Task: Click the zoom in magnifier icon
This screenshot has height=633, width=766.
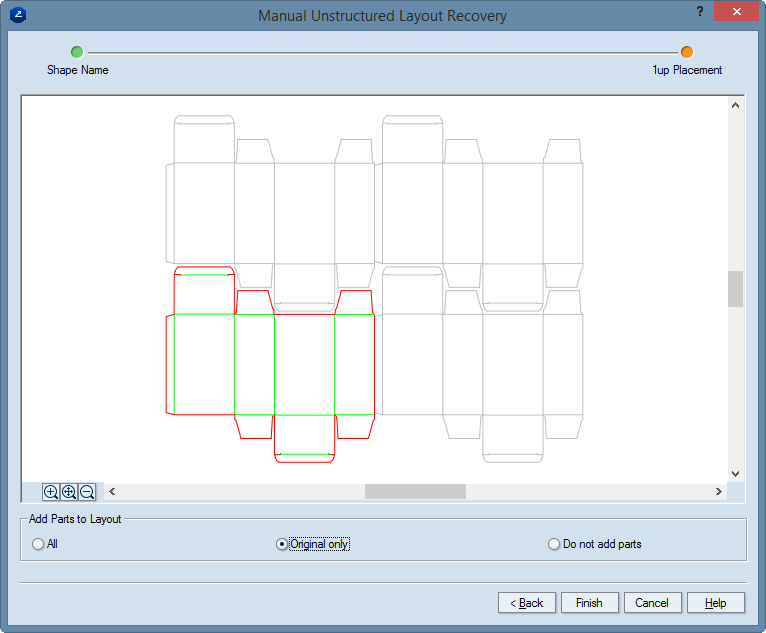Action: point(51,492)
